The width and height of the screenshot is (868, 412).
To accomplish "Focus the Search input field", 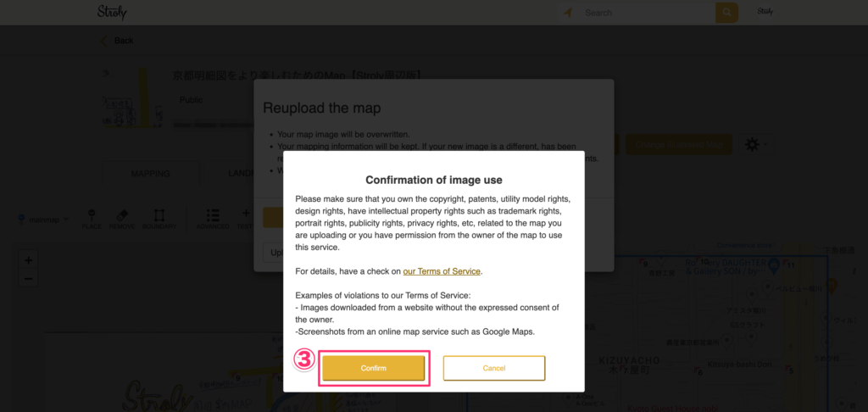I will [x=647, y=12].
